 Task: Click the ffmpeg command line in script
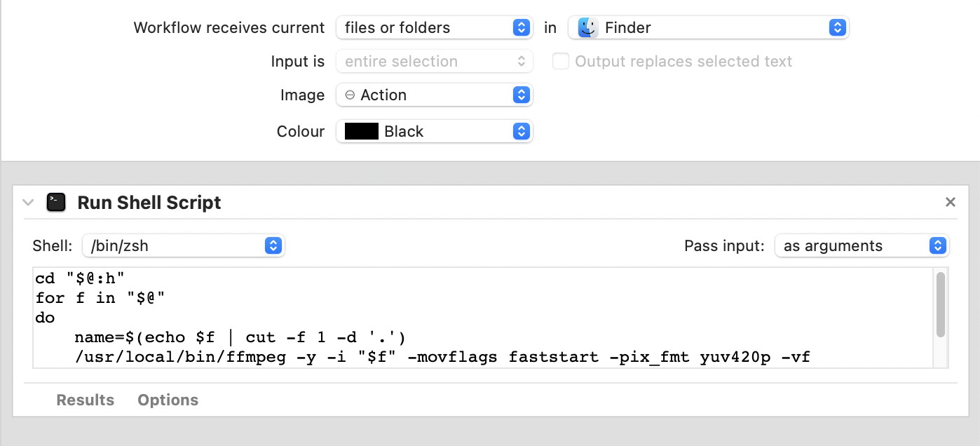[x=442, y=358]
